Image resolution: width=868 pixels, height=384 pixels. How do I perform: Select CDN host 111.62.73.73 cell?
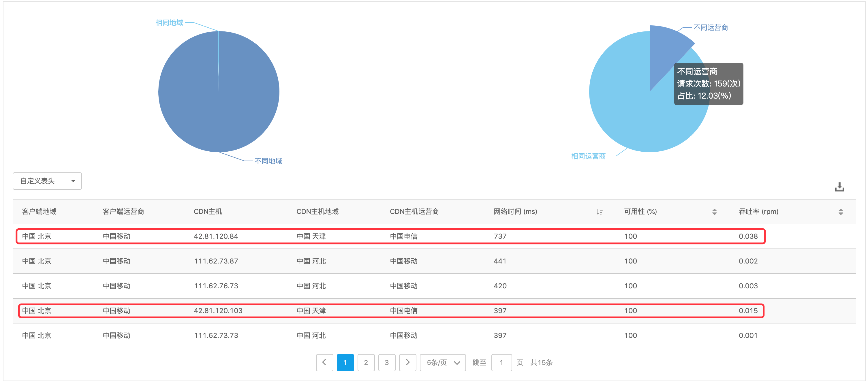click(216, 336)
